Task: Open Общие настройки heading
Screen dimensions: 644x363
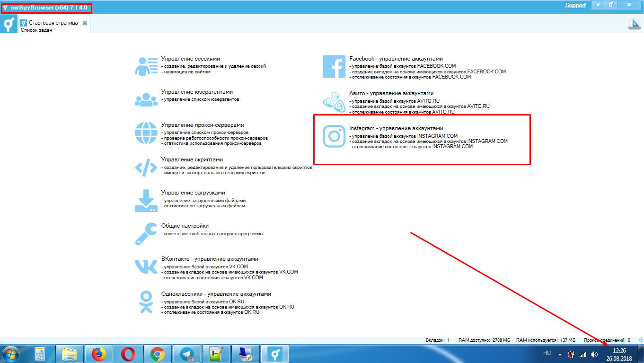Action: tap(185, 226)
